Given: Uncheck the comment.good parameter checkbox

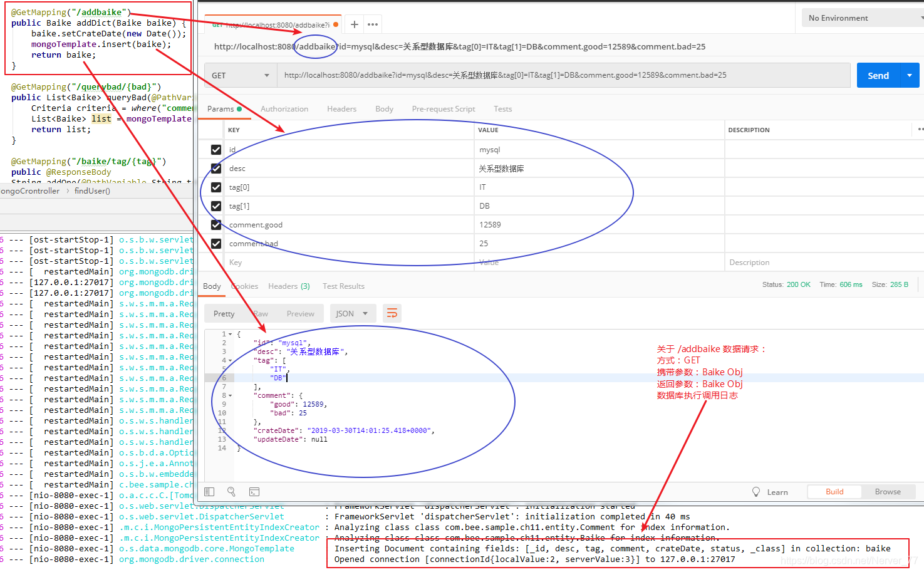Looking at the screenshot, I should (x=216, y=225).
